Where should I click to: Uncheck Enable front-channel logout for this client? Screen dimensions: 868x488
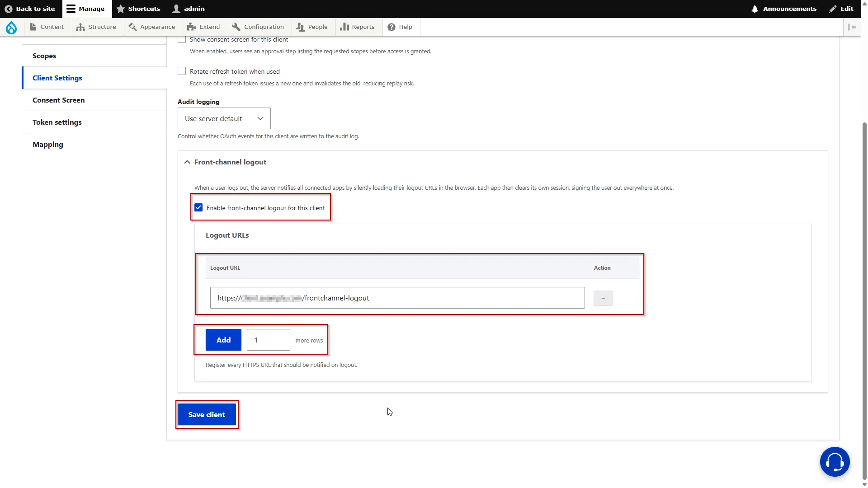[198, 208]
